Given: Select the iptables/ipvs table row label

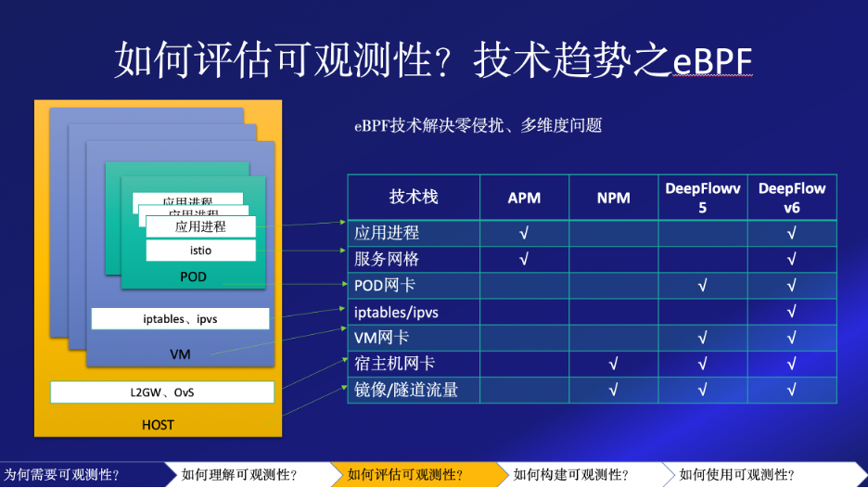Looking at the screenshot, I should (x=396, y=313).
